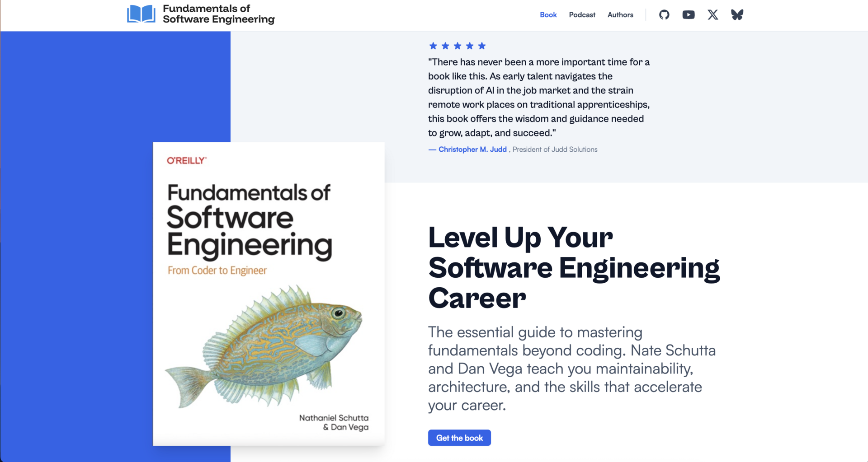Screen dimensions: 868x462
Task: Click the testimonial quote text
Action: point(538,97)
